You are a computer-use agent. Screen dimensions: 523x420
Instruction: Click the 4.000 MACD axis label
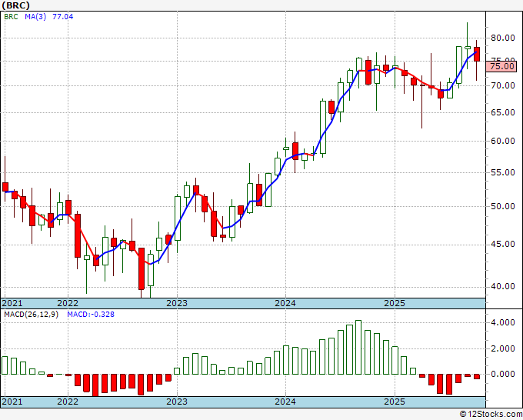click(x=503, y=322)
